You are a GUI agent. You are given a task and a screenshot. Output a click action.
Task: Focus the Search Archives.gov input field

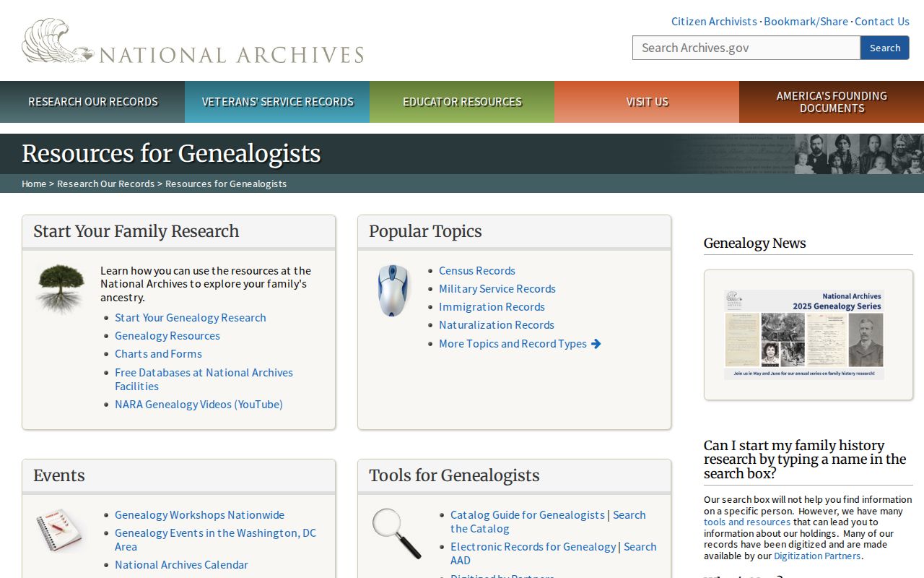point(746,48)
